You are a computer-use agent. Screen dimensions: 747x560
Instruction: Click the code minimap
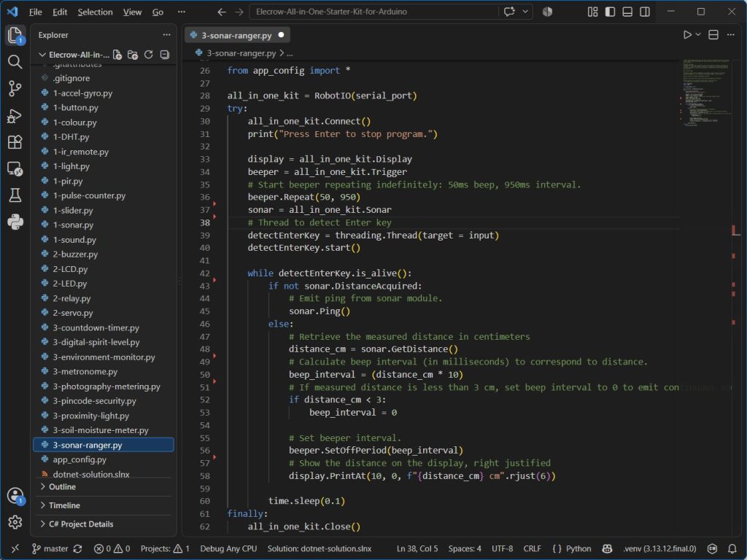point(705,93)
